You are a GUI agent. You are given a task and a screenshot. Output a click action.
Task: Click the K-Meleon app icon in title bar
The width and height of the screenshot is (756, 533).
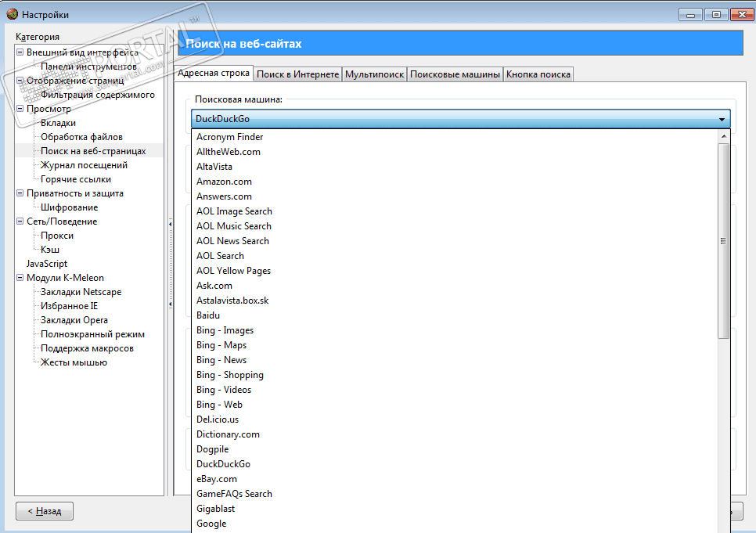point(12,14)
